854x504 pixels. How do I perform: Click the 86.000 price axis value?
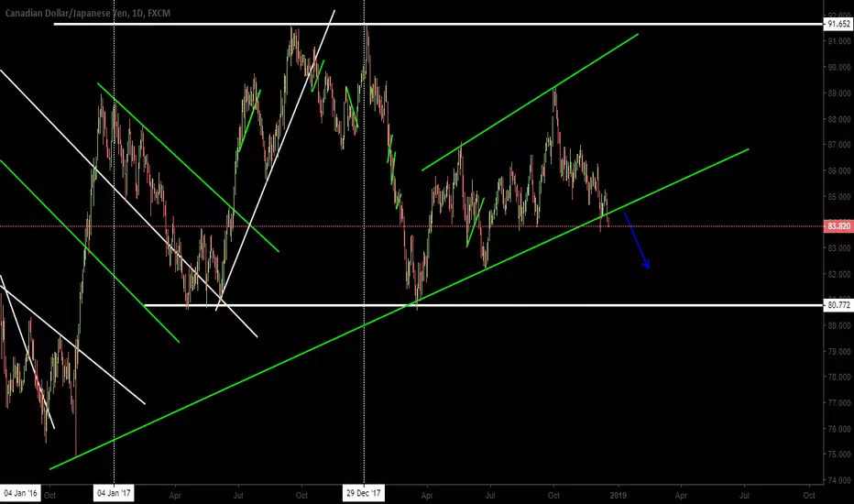[839, 170]
